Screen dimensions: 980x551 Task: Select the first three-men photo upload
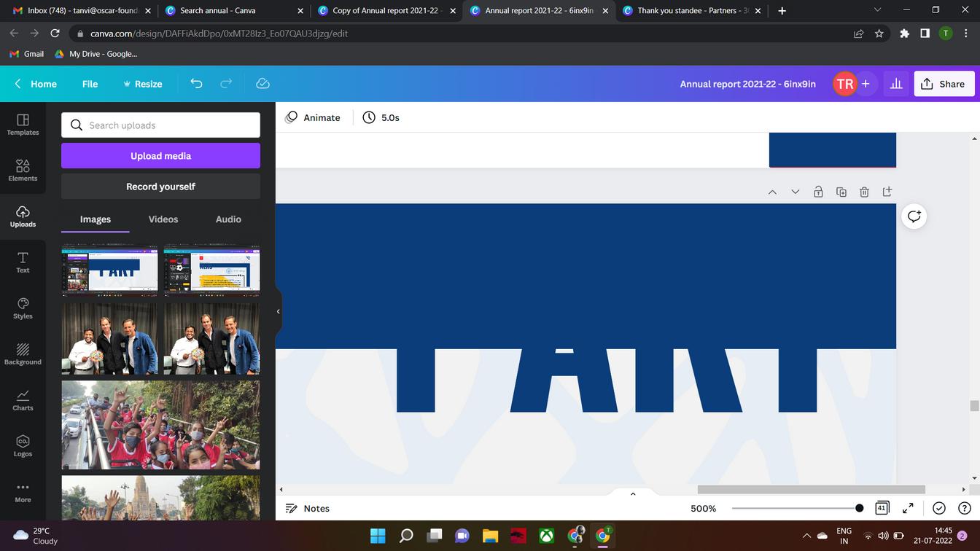point(109,339)
